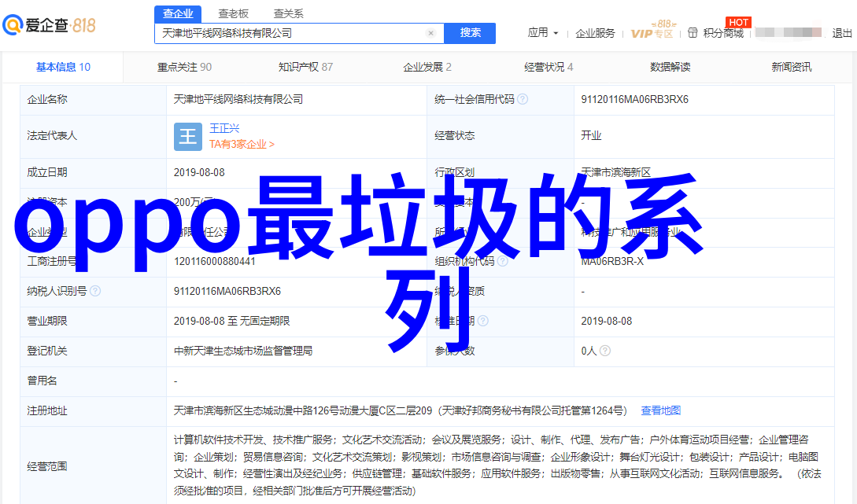Select the code in the 统一社会信用代码 row
The image size is (857, 504).
coord(634,99)
